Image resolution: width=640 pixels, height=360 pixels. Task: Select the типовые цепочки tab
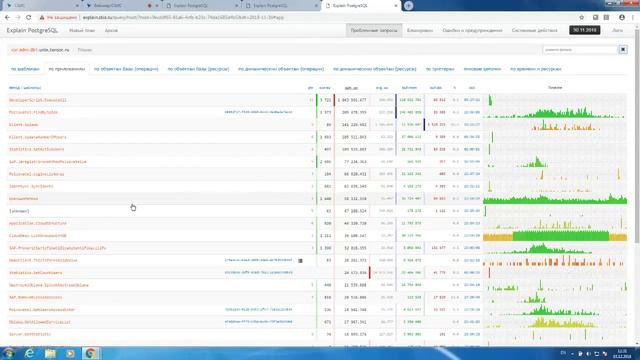[x=482, y=69]
